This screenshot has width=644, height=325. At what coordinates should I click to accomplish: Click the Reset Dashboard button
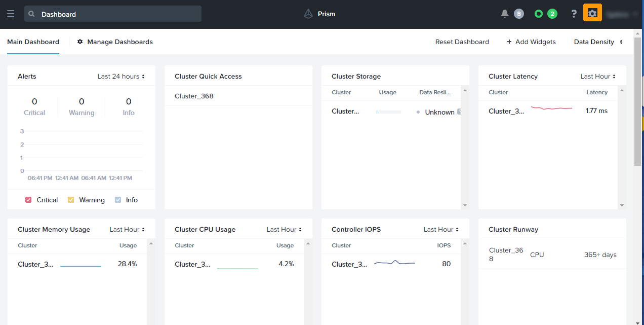click(x=462, y=42)
